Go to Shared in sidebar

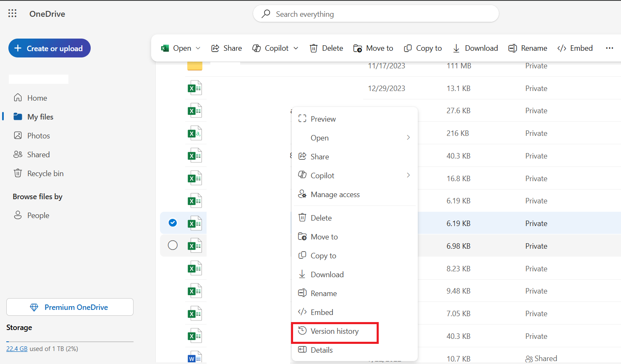(x=38, y=154)
